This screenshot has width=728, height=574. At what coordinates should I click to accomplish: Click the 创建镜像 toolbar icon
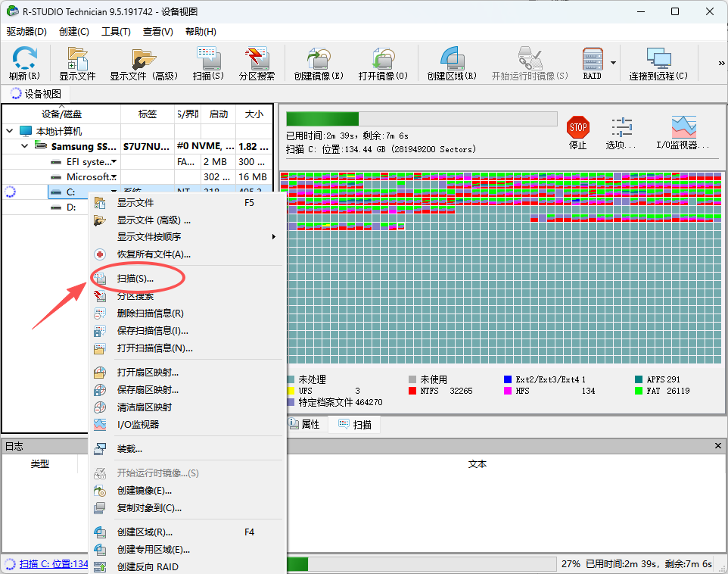(317, 62)
